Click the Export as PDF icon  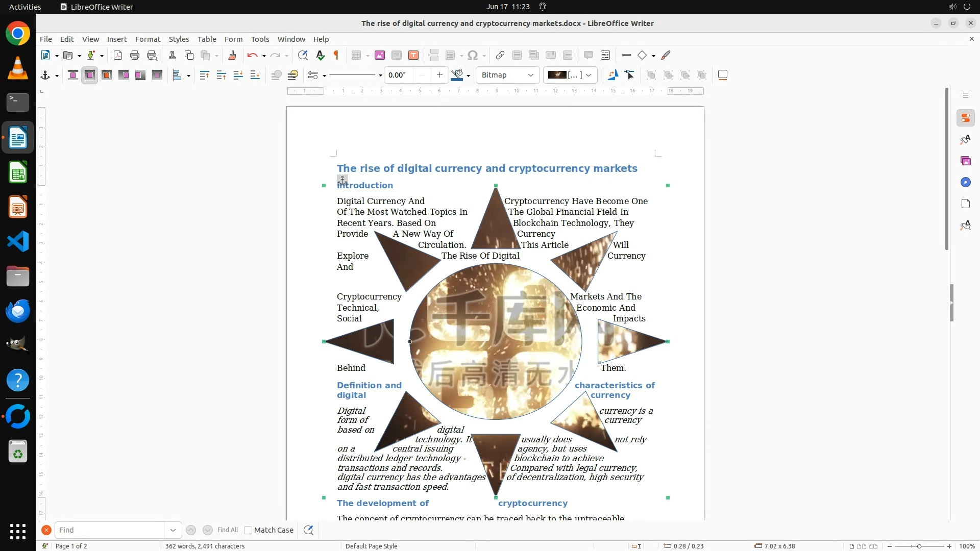coord(118,55)
